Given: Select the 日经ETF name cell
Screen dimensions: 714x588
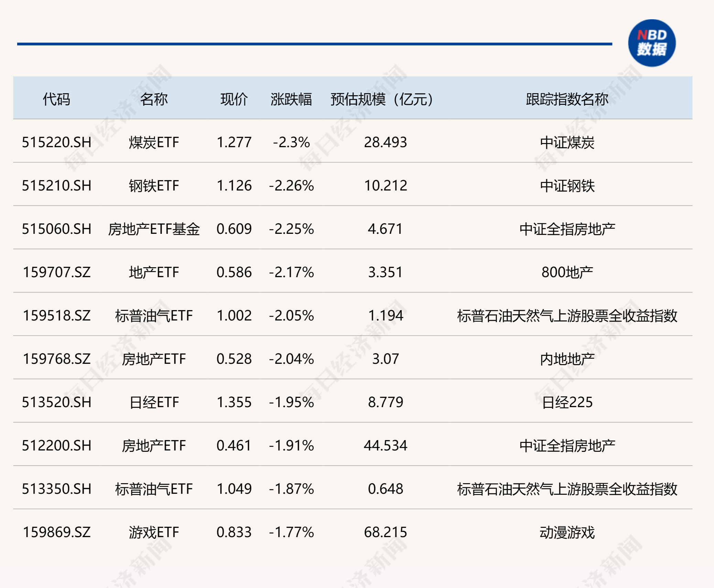Looking at the screenshot, I should (154, 402).
